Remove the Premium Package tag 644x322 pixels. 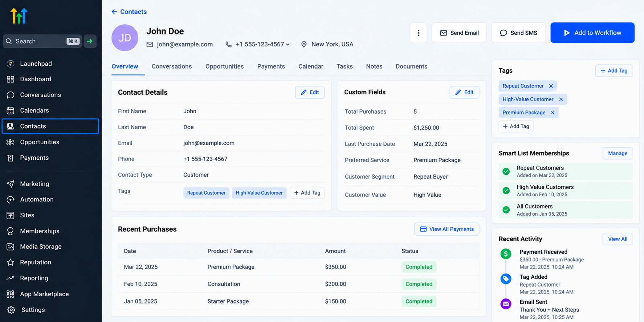pos(553,113)
